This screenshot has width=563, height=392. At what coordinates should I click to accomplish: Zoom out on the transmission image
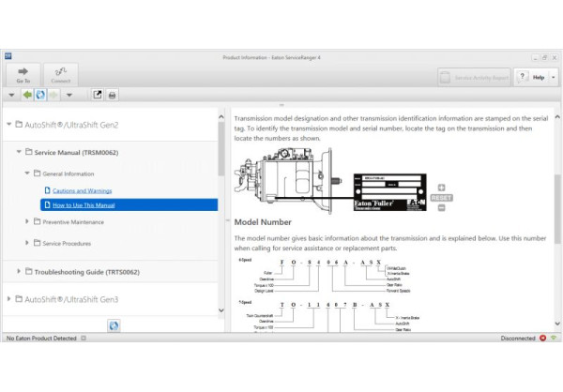coord(441,207)
